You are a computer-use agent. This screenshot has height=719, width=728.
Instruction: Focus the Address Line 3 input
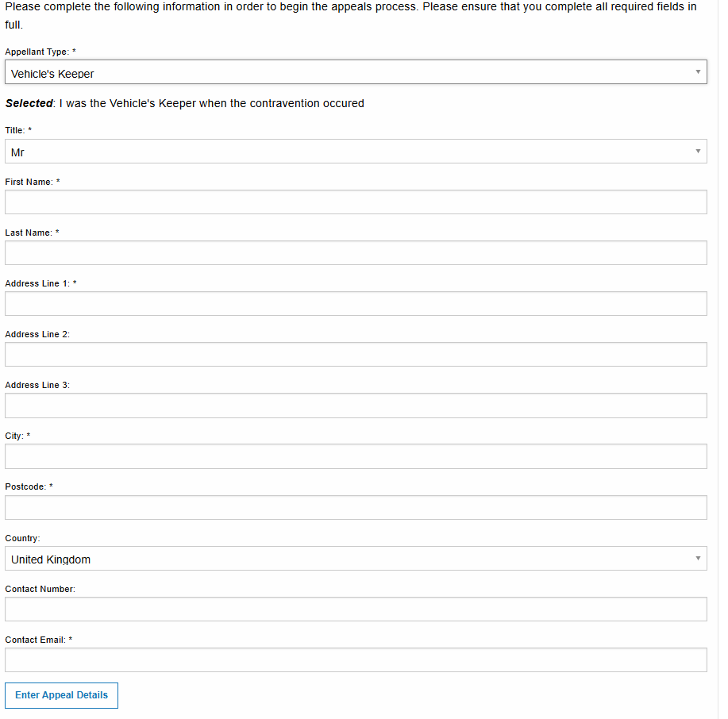[356, 406]
